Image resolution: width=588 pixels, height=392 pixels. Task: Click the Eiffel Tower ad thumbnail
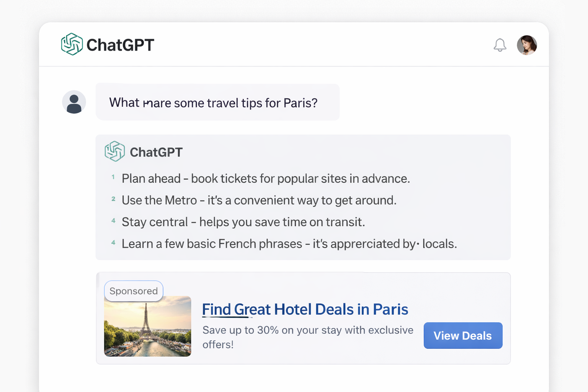(x=147, y=326)
